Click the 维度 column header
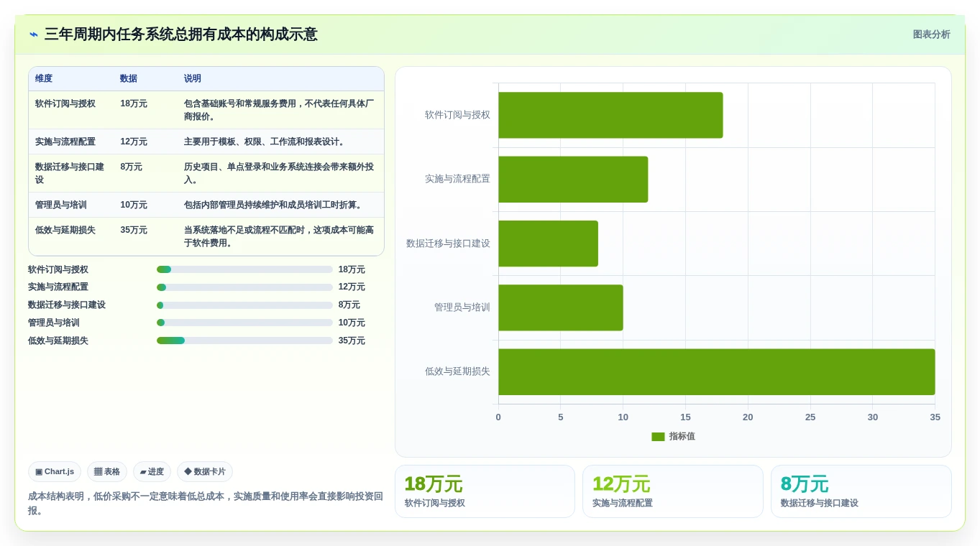The height and width of the screenshot is (546, 980). coord(44,79)
